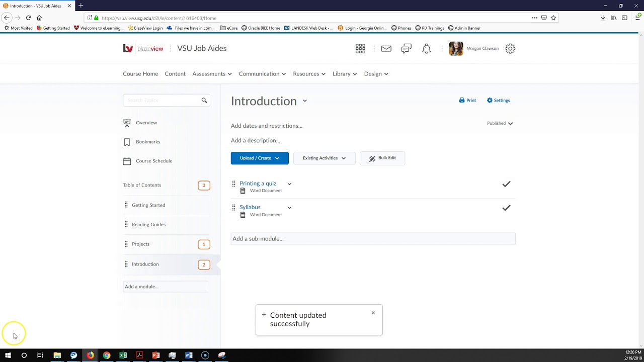Click the Morgan Clawson profile name

pyautogui.click(x=482, y=49)
